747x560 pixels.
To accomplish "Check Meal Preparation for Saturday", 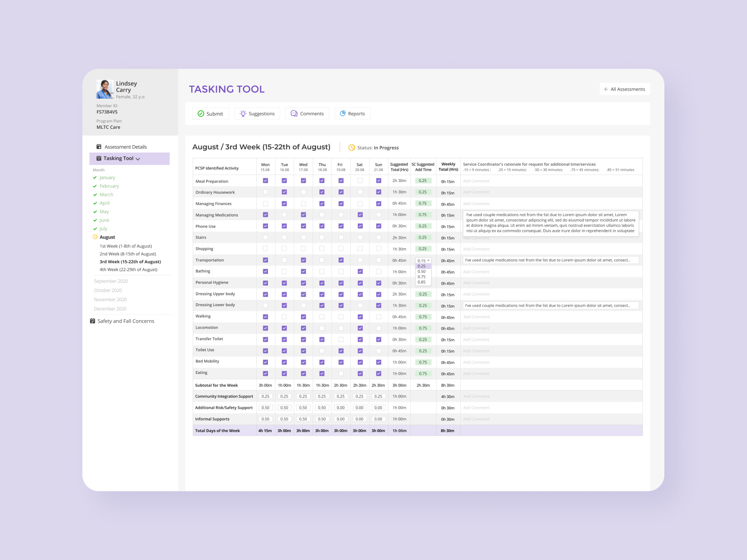I will coord(359,181).
